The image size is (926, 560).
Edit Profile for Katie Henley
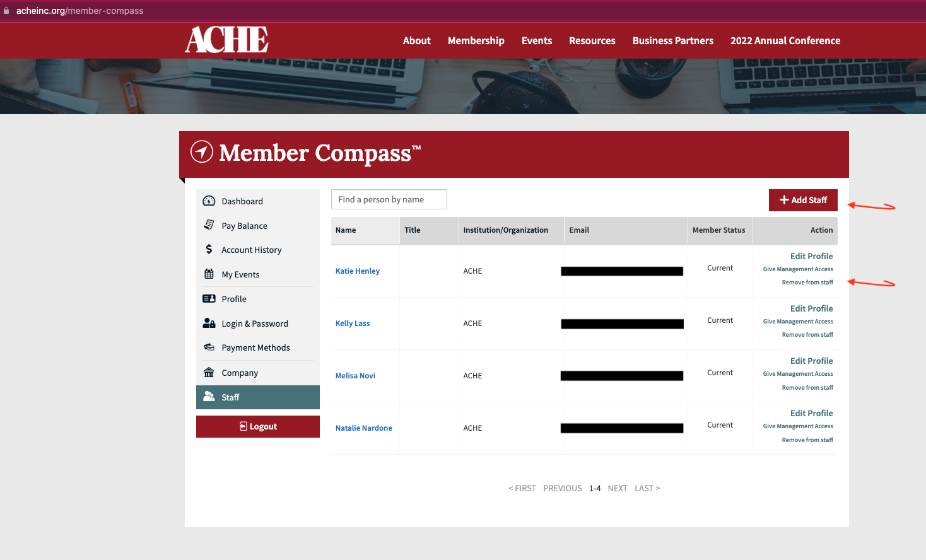point(811,256)
